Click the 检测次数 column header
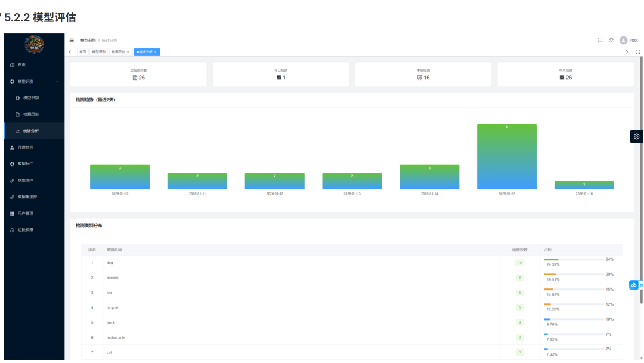This screenshot has height=363, width=644. 519,250
